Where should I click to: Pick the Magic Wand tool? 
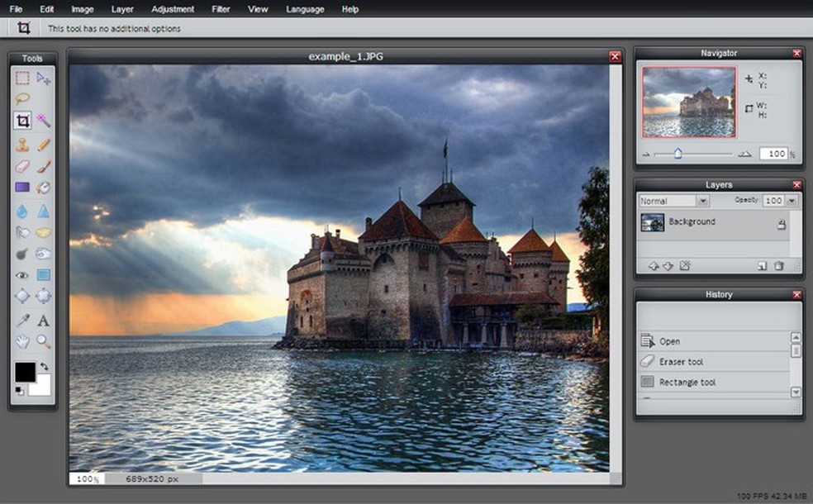click(x=44, y=121)
